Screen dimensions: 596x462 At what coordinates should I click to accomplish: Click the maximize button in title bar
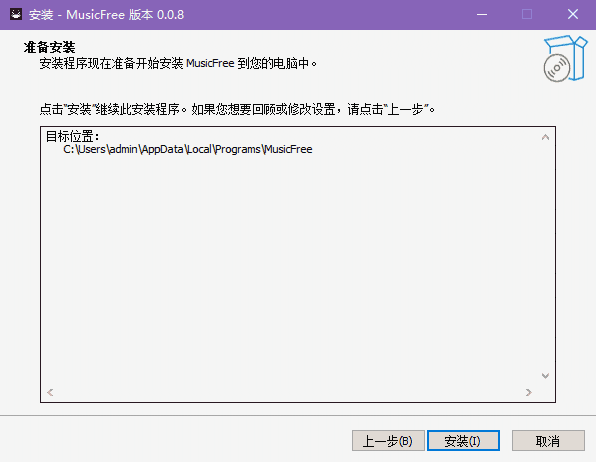tap(527, 14)
